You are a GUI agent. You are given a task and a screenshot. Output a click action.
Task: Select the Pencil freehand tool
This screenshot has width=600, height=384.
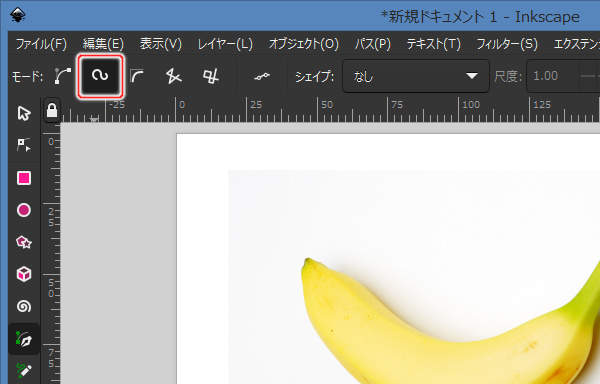pos(24,371)
